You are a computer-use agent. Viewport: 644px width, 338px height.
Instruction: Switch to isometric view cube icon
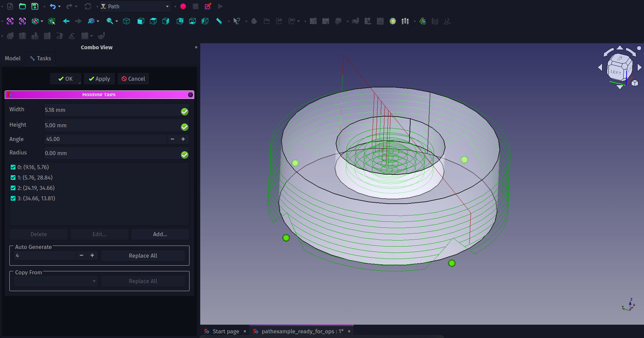coord(126,21)
